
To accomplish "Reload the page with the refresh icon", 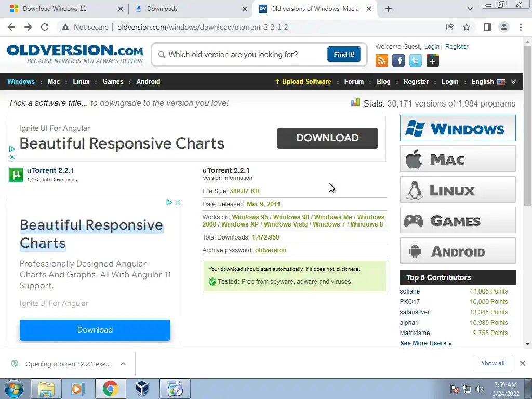I will point(45,27).
